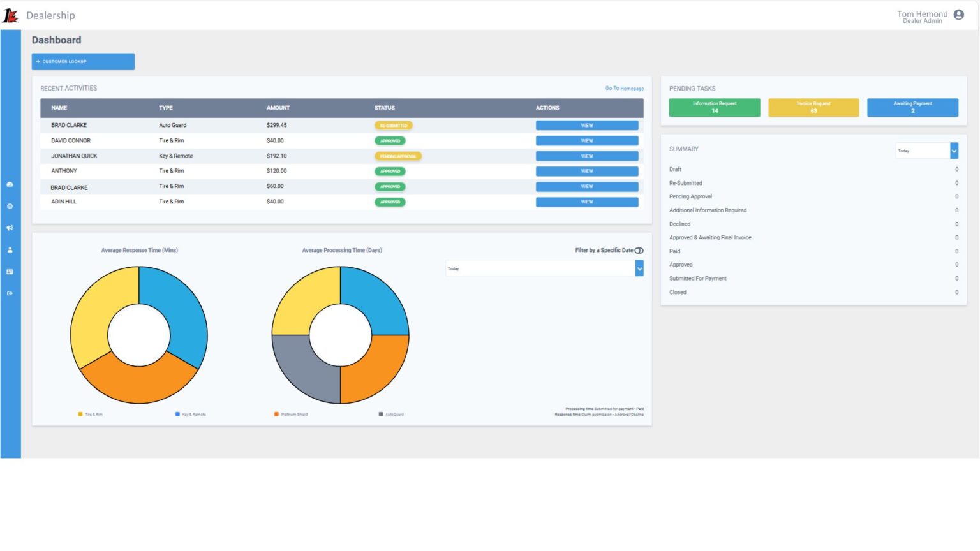Image resolution: width=980 pixels, height=551 pixels.
Task: Open the Dashboard icon in the sidebar
Action: click(x=10, y=185)
